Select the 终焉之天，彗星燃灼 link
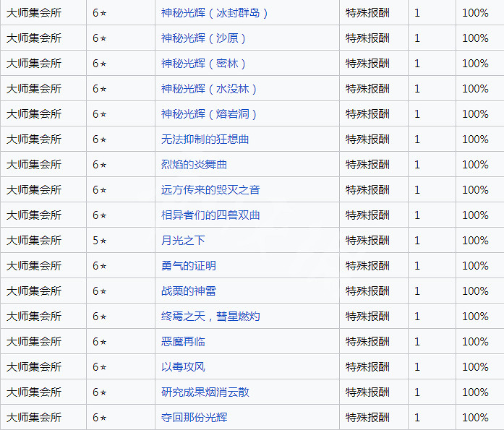 (x=210, y=317)
